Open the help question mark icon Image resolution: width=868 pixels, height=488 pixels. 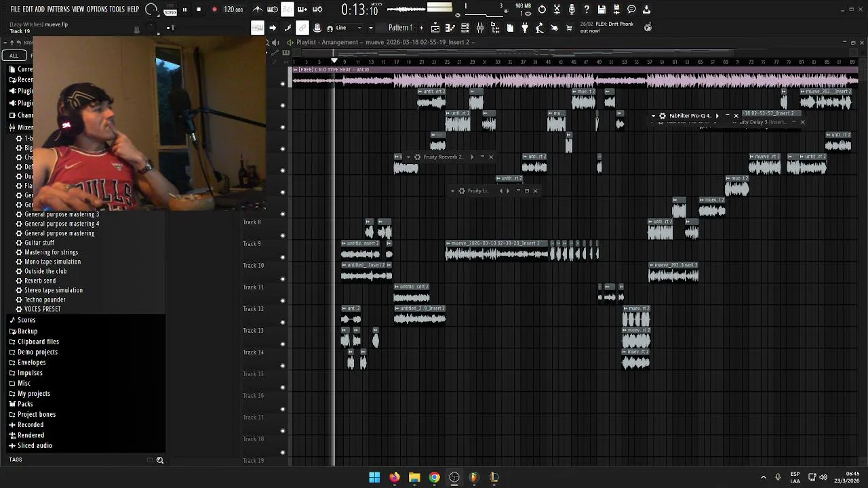point(587,9)
